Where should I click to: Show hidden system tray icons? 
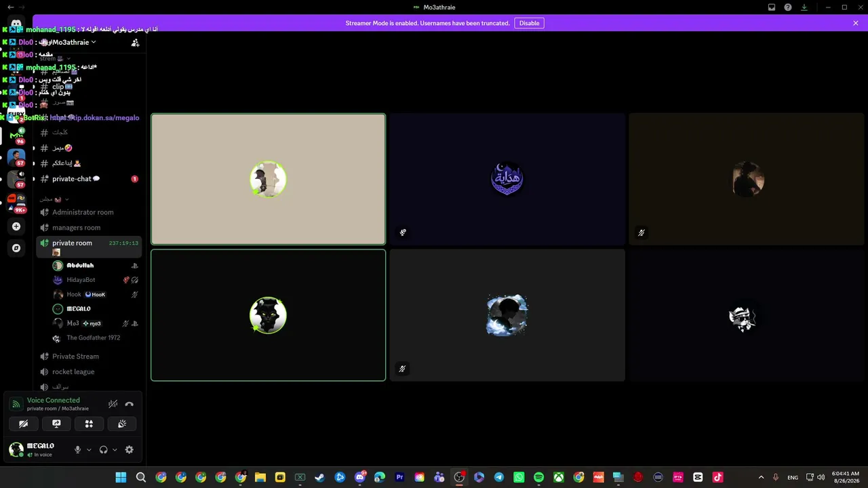pos(761,477)
